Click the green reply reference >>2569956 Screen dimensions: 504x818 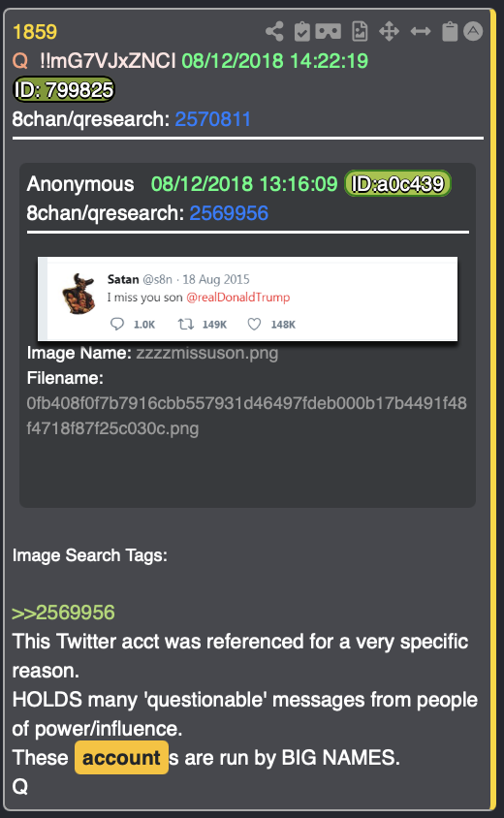click(63, 613)
